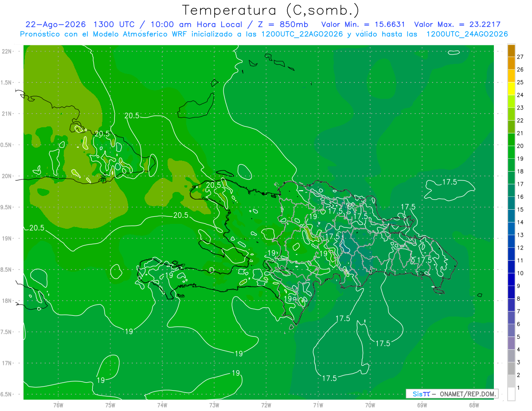Select the deep blue legend swatch between 9 and 10
532x411 pixels.
[511, 279]
